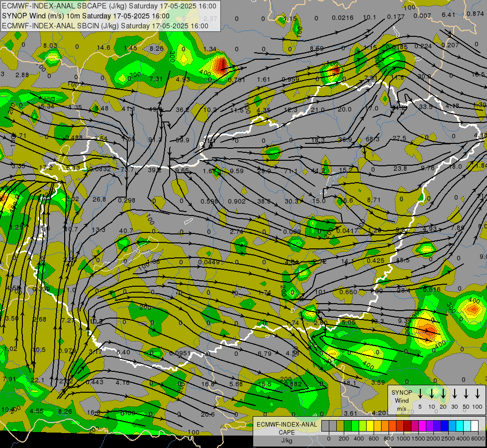487x448 pixels.
Task: Pick the dark green CAPE scale swatch
Action: (348, 426)
